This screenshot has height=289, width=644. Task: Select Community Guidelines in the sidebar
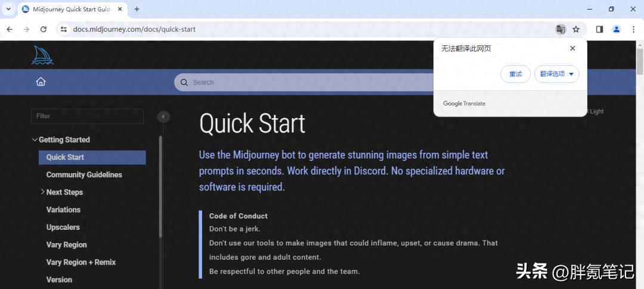click(84, 175)
